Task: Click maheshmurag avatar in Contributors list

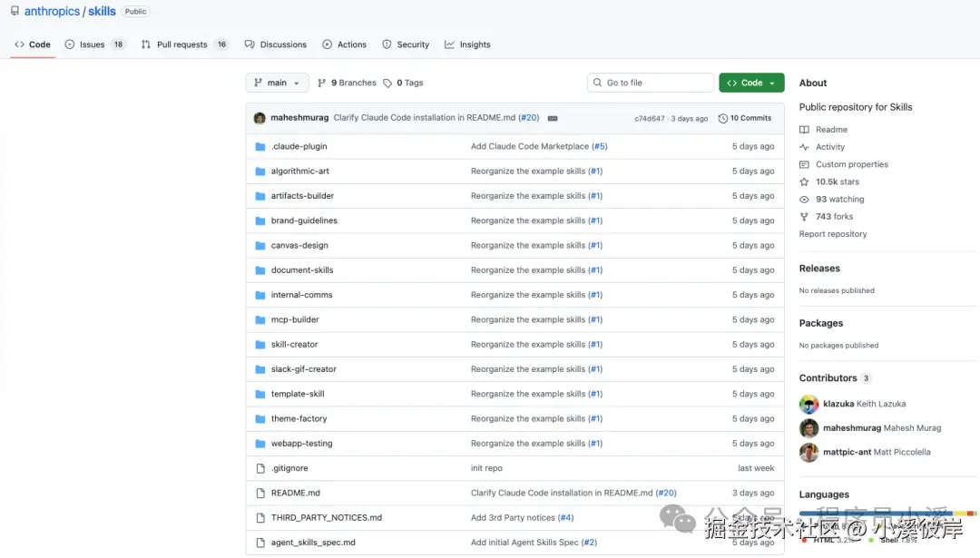Action: click(x=808, y=428)
